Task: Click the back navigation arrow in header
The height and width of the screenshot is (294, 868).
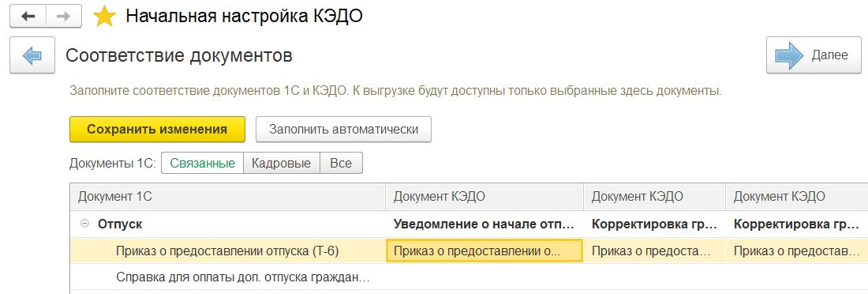Action: tap(28, 17)
